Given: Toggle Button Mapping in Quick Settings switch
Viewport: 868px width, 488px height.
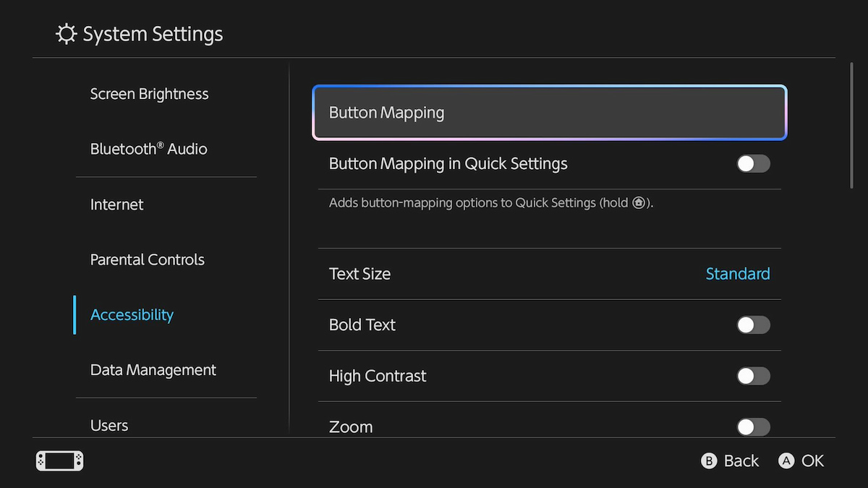Looking at the screenshot, I should click(753, 163).
